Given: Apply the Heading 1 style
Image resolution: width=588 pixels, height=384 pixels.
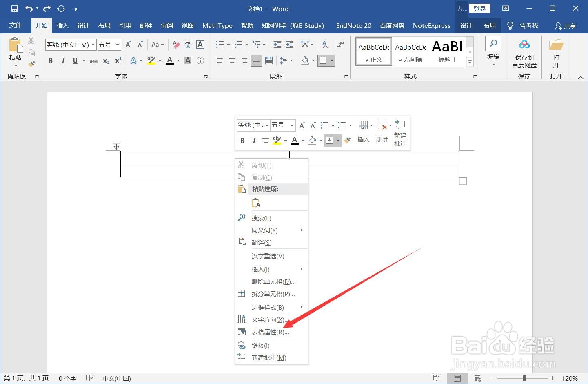Looking at the screenshot, I should [447, 52].
